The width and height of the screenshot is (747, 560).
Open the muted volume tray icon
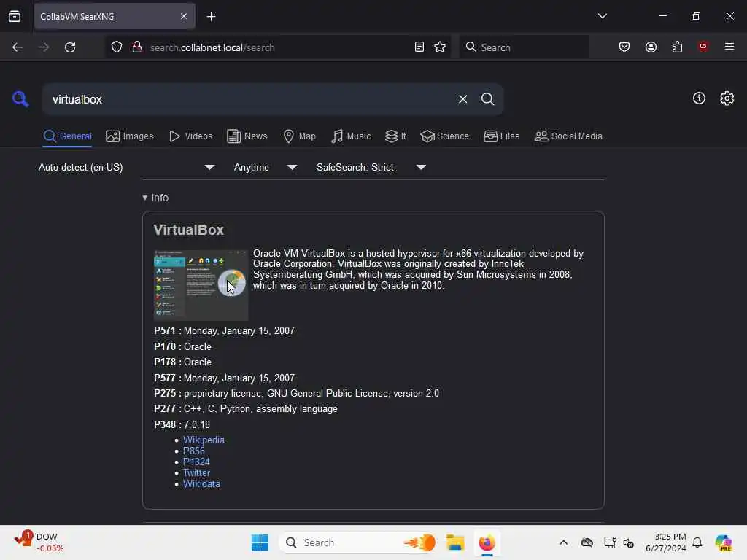point(628,542)
